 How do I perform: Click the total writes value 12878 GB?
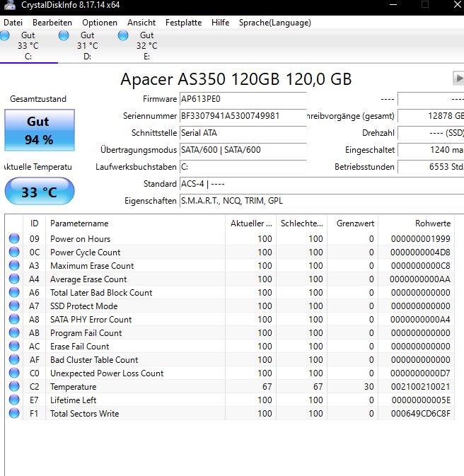431,116
